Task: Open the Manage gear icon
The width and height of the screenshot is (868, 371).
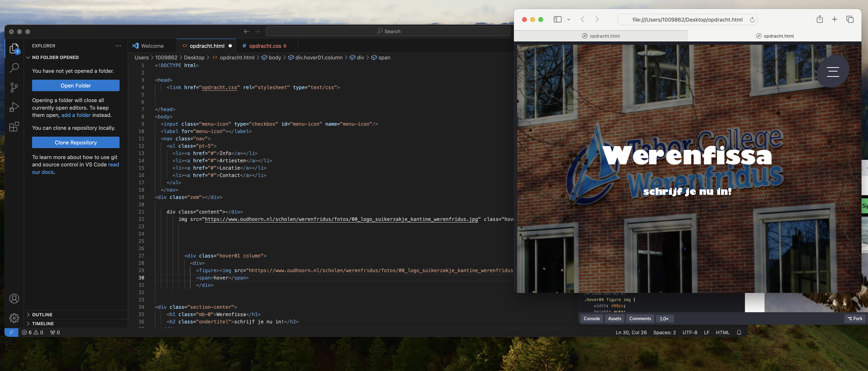Action: (x=14, y=318)
